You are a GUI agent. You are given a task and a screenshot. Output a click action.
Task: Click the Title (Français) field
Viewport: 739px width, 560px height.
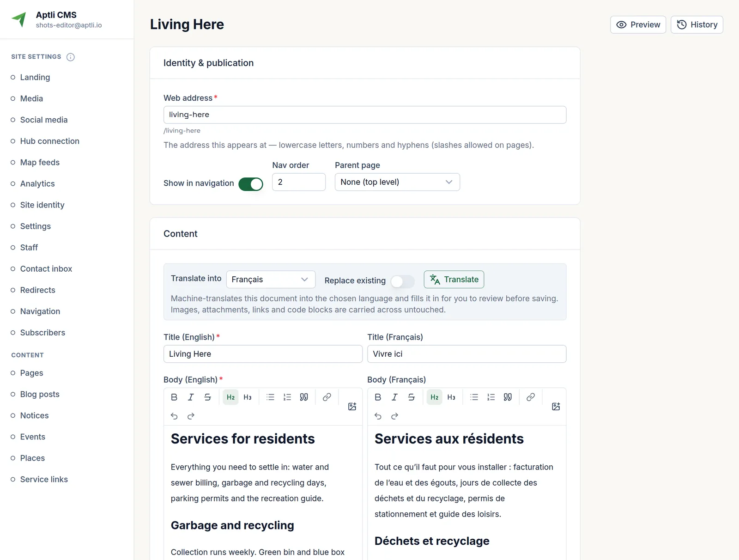pos(466,354)
